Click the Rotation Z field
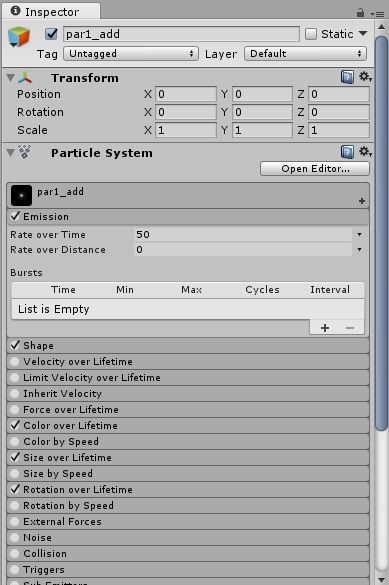Viewport: 389px width, 585px height. point(339,112)
